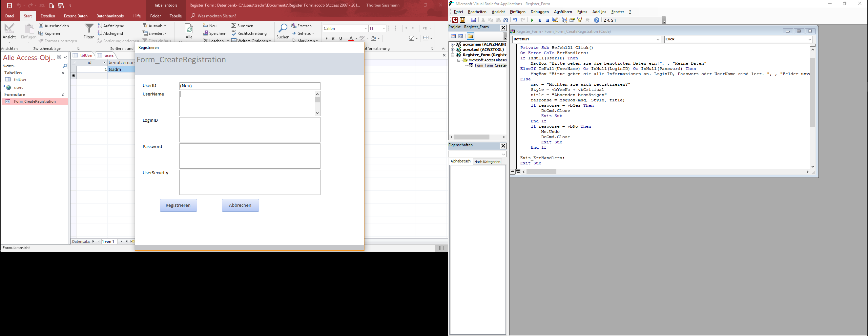Open the Object Browser icon

(580, 20)
